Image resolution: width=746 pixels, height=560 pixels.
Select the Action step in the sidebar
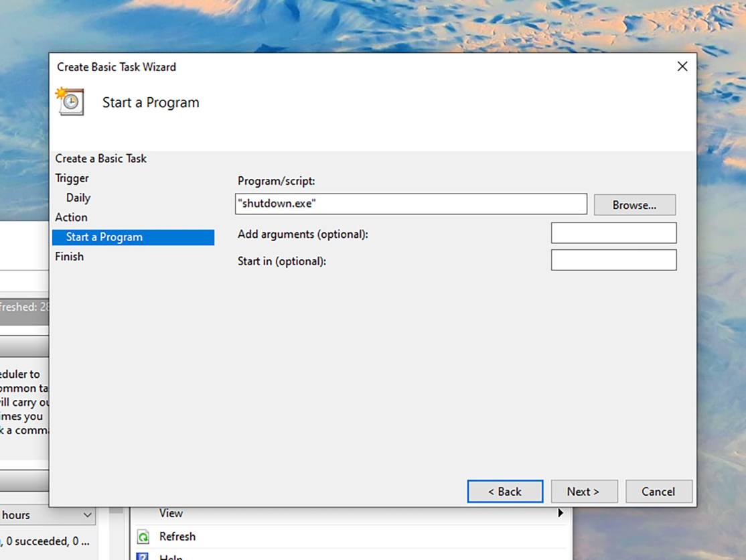tap(71, 217)
